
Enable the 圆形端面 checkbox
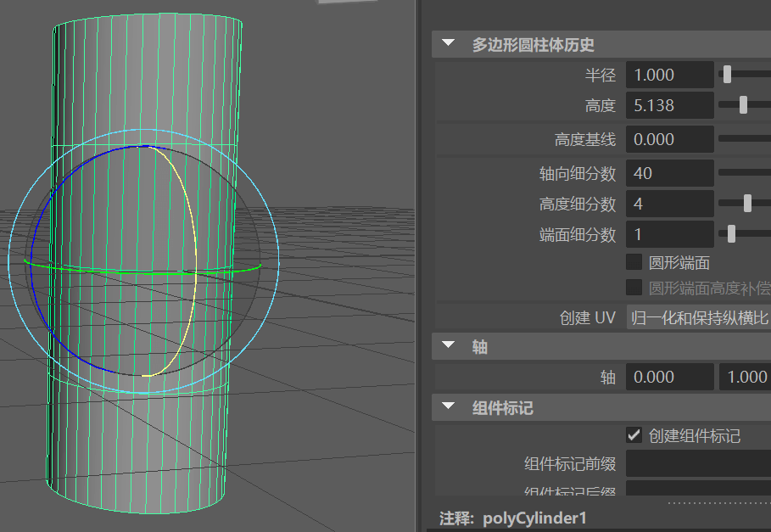634,262
